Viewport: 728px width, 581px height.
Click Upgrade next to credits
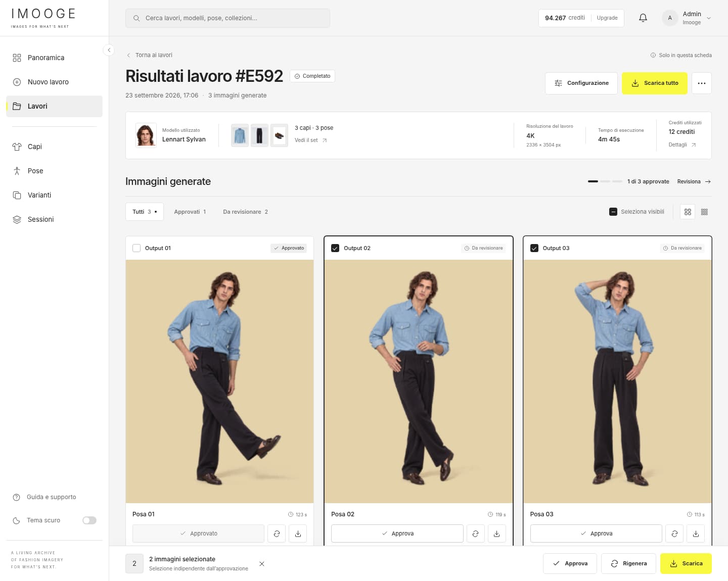click(607, 18)
